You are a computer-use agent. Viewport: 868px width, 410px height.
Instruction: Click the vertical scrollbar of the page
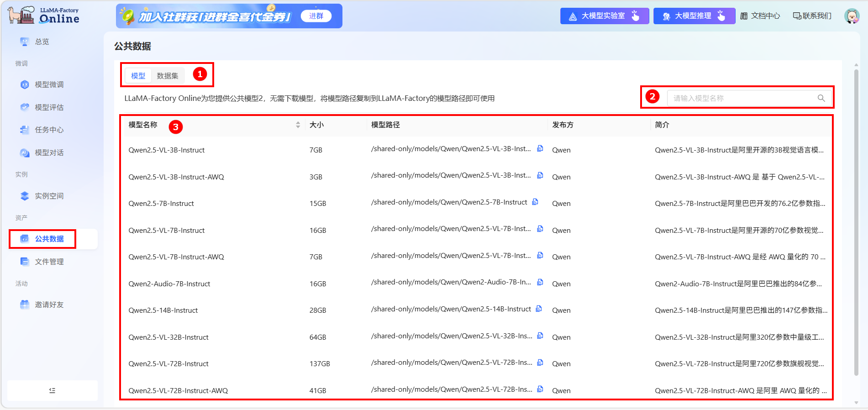pos(856,222)
